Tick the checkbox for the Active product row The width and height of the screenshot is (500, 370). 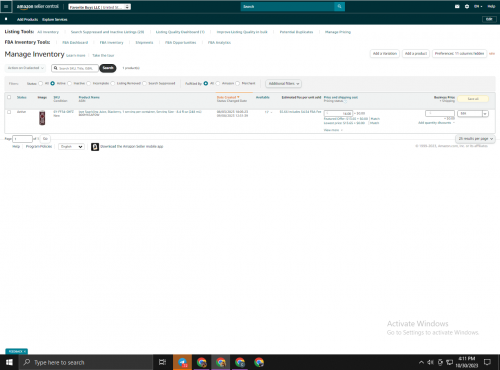[9, 112]
